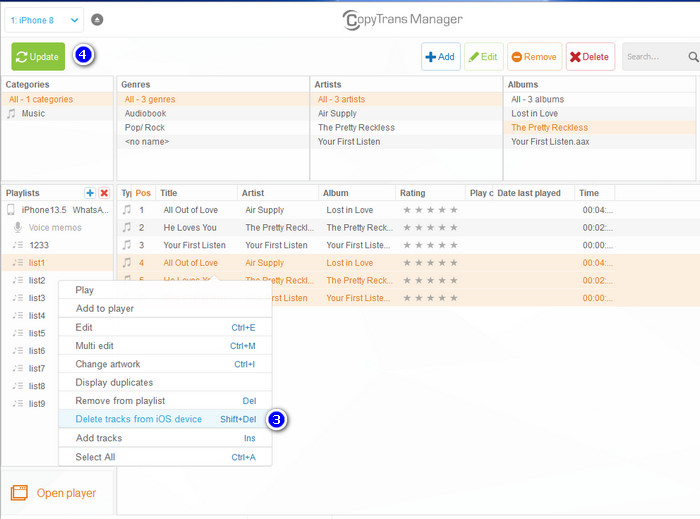Sort by Time column header

(x=595, y=193)
